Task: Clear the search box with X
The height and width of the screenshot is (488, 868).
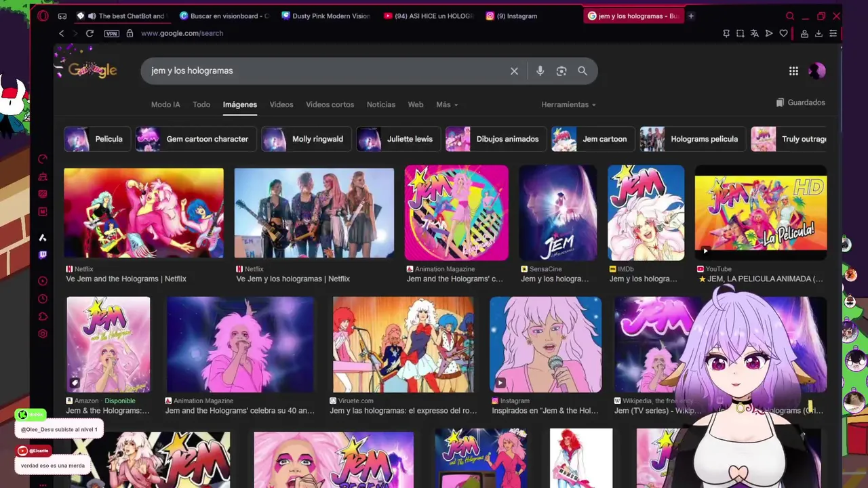Action: 514,70
